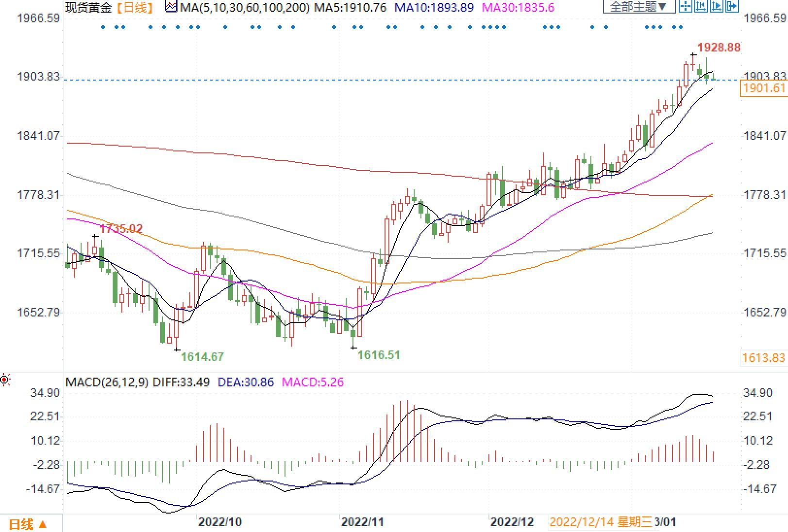Click the 现货黄金 chart title

tap(88, 7)
